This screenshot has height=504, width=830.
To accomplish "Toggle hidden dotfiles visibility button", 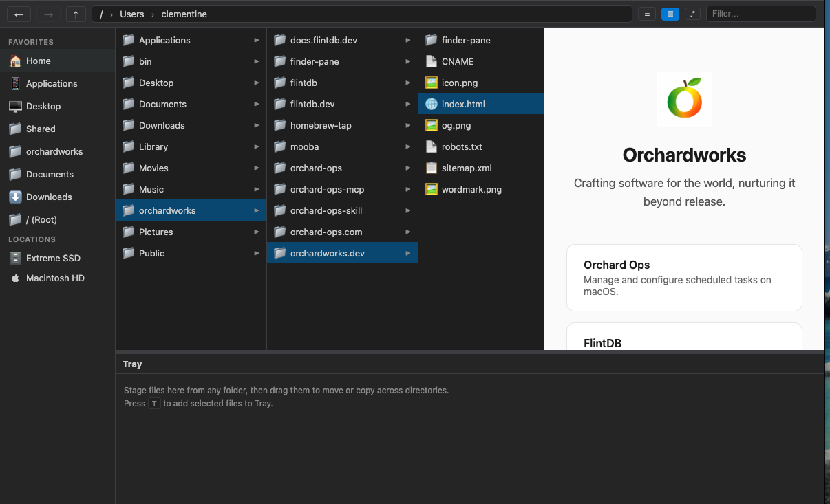I will pyautogui.click(x=693, y=14).
